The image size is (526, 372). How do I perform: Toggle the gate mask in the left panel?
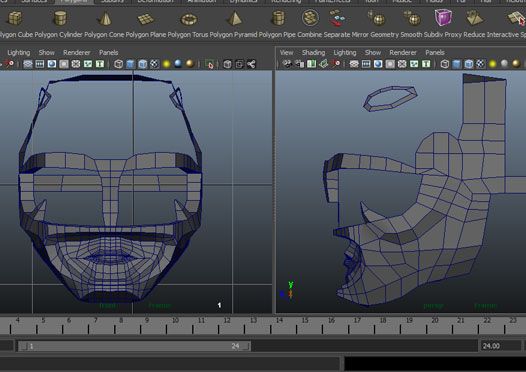tap(64, 64)
